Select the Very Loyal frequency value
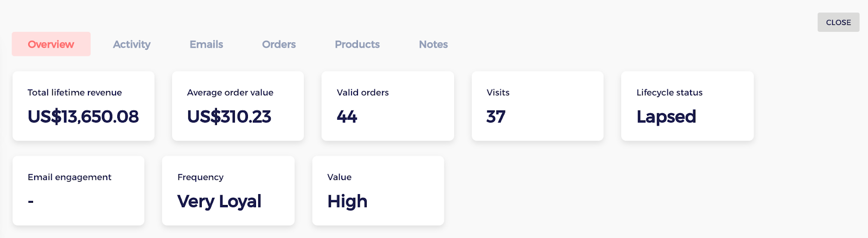Image resolution: width=868 pixels, height=238 pixels. point(219,201)
